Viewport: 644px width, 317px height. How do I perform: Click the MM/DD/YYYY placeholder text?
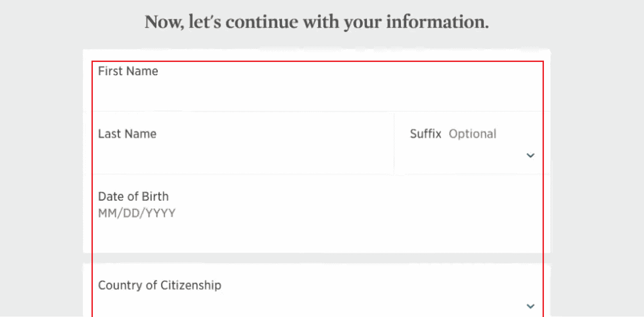137,213
